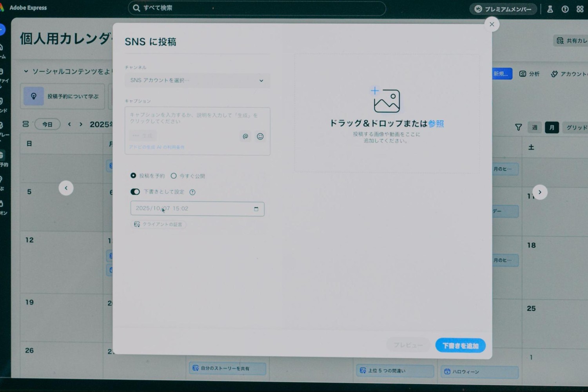Click the 参照 link to browse files
This screenshot has height=392, width=588.
pyautogui.click(x=436, y=123)
